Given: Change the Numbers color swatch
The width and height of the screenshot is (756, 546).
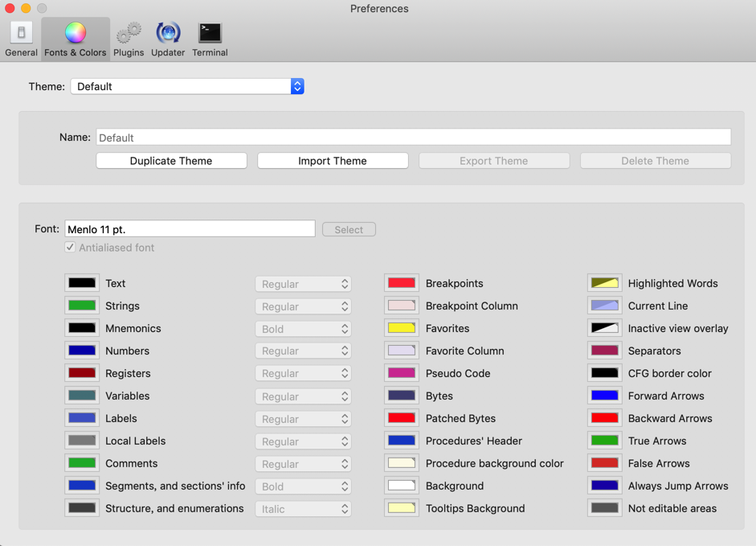Looking at the screenshot, I should pyautogui.click(x=82, y=351).
